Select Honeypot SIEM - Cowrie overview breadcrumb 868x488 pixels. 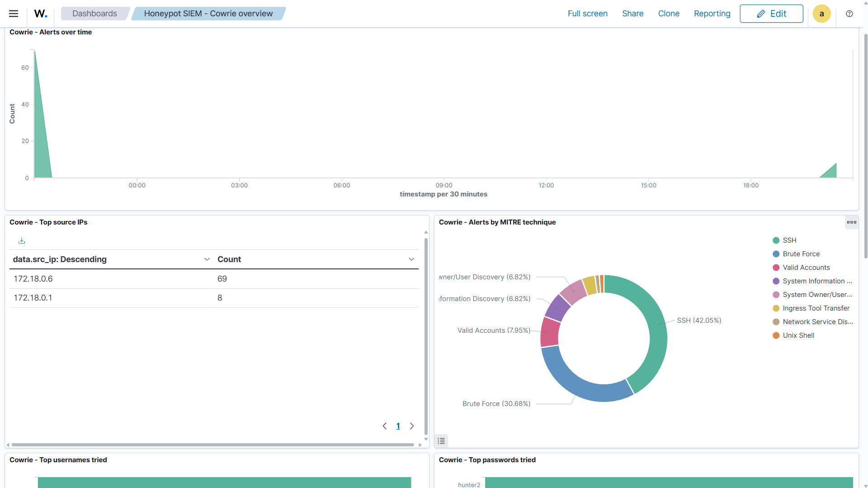pos(208,14)
